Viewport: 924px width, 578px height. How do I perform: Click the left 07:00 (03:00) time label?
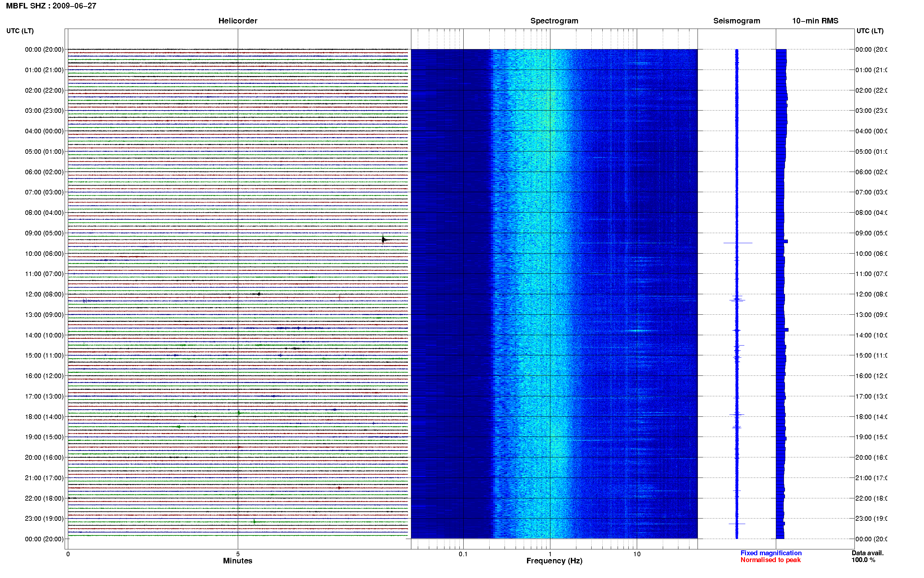(44, 192)
